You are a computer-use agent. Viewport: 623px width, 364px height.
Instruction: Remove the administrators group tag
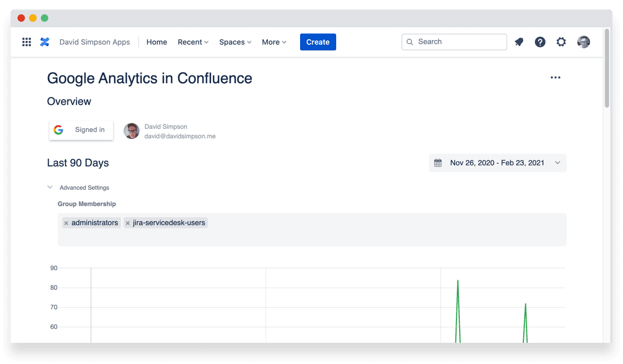tap(66, 223)
